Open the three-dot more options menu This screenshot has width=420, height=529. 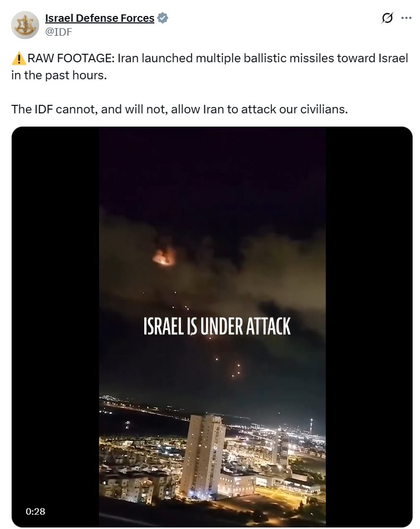[406, 18]
